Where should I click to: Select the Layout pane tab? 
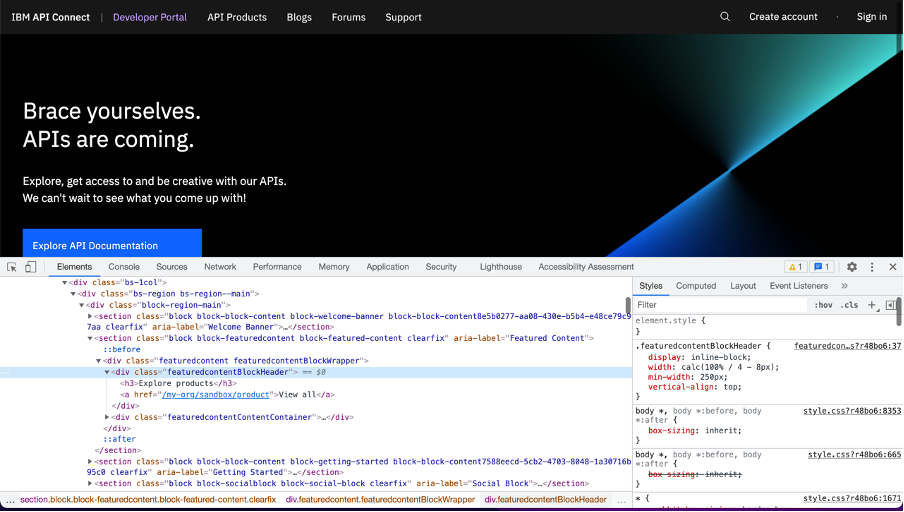[x=743, y=286]
